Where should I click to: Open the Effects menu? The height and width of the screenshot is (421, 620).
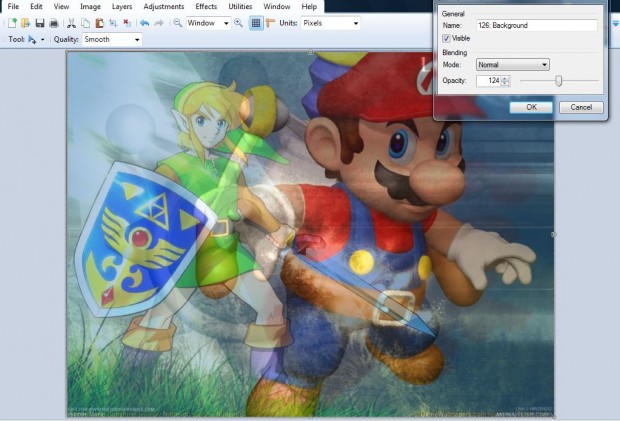(x=206, y=7)
